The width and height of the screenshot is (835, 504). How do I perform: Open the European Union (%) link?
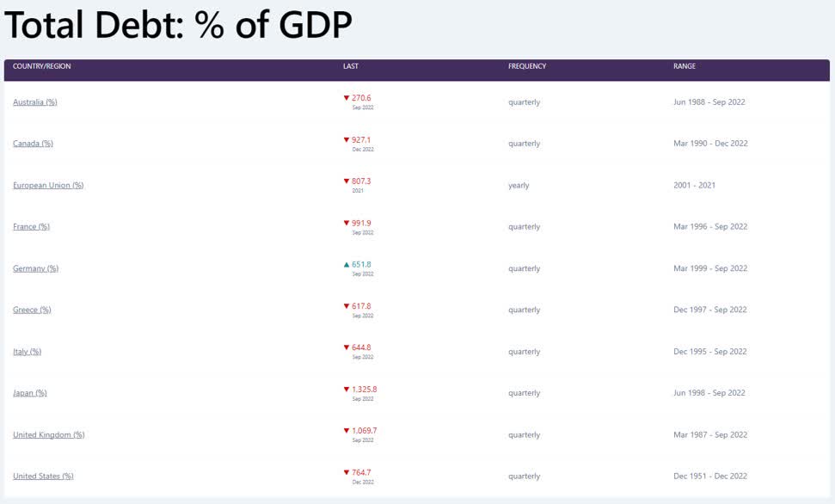[x=48, y=186]
